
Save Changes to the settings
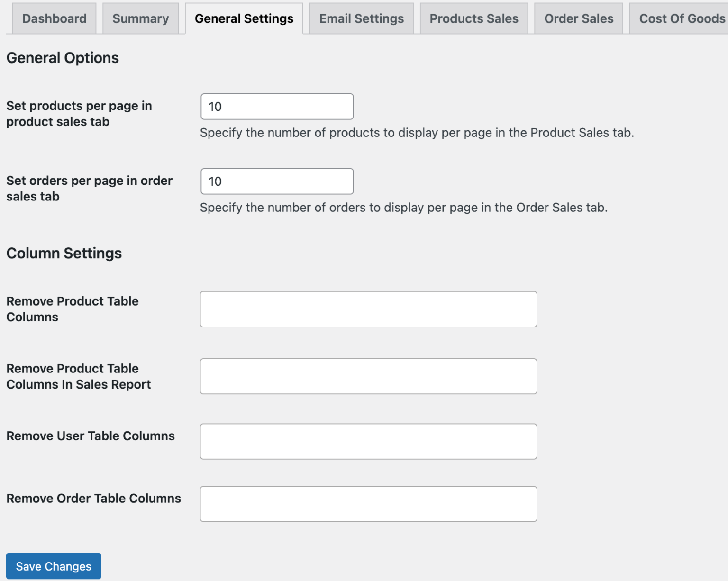[x=54, y=566]
